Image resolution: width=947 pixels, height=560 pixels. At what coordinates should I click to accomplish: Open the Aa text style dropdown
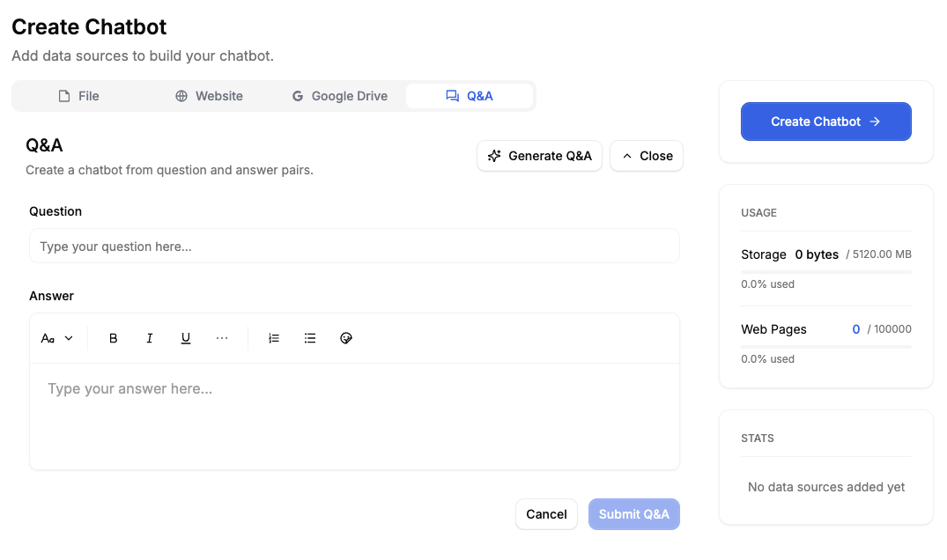coord(56,337)
